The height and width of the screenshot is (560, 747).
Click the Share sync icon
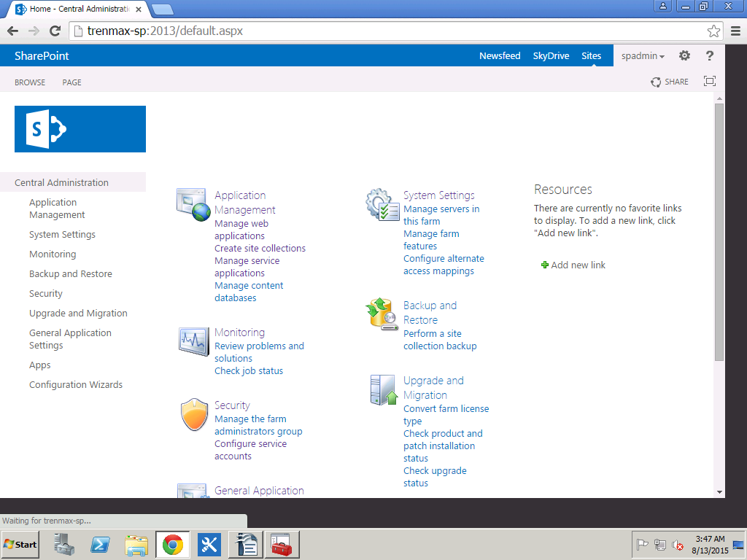coord(656,82)
